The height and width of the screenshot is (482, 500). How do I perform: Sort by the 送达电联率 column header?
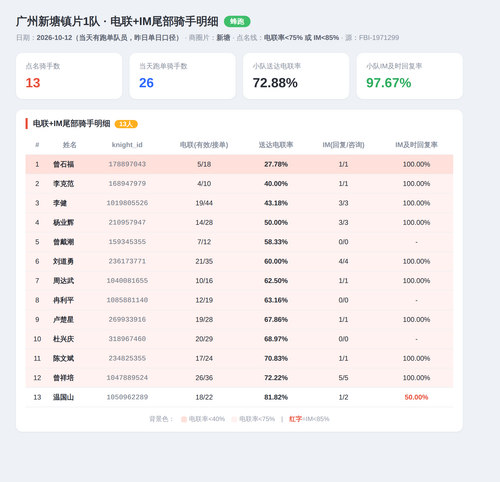click(276, 145)
